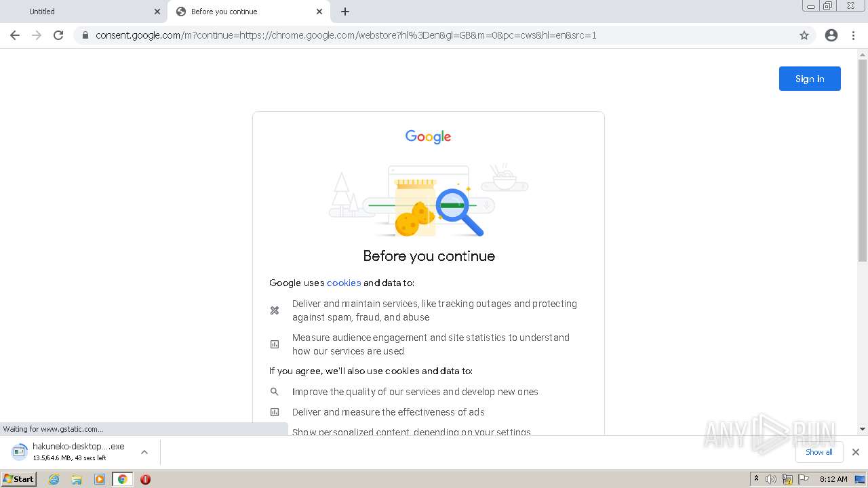Close the downloads bar
The width and height of the screenshot is (868, 488).
pyautogui.click(x=856, y=452)
